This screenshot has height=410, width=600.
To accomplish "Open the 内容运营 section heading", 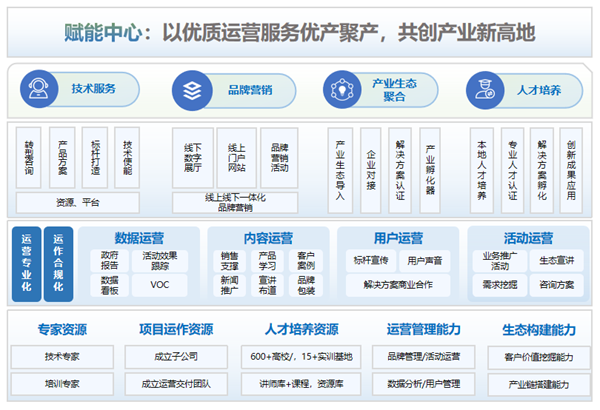I will click(x=268, y=238).
